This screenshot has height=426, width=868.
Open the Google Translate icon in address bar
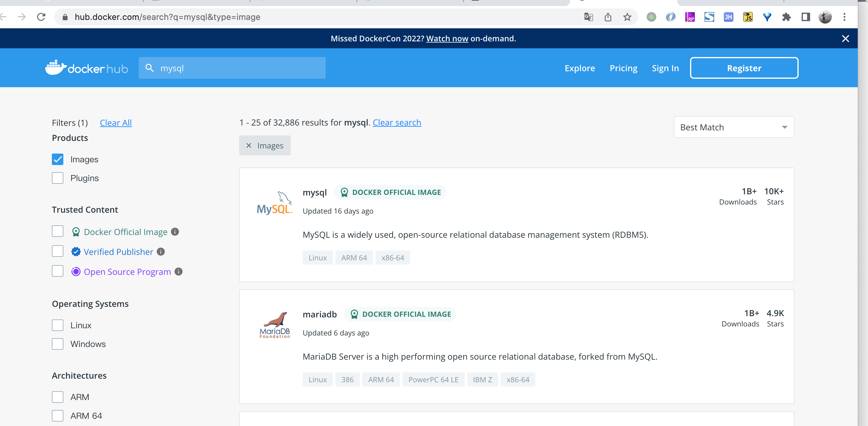tap(588, 17)
